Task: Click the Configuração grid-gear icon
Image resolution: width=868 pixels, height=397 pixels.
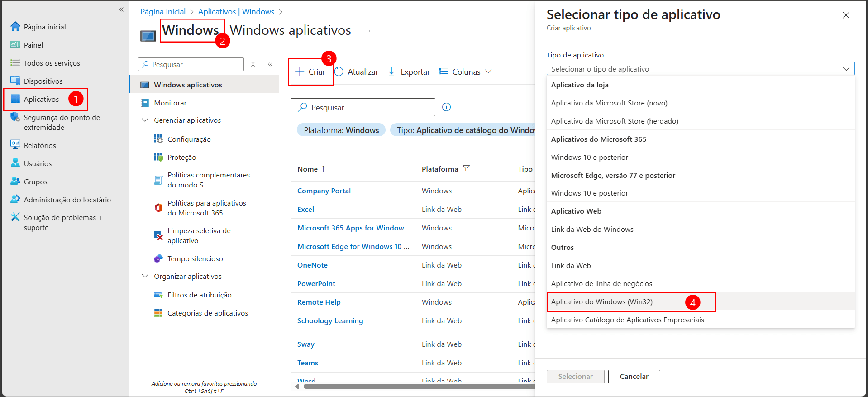Action: (158, 139)
